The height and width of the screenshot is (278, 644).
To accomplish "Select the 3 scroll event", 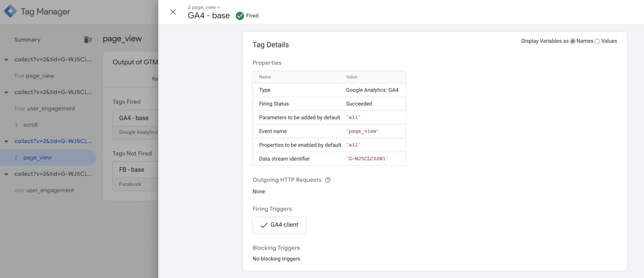I will (26, 125).
